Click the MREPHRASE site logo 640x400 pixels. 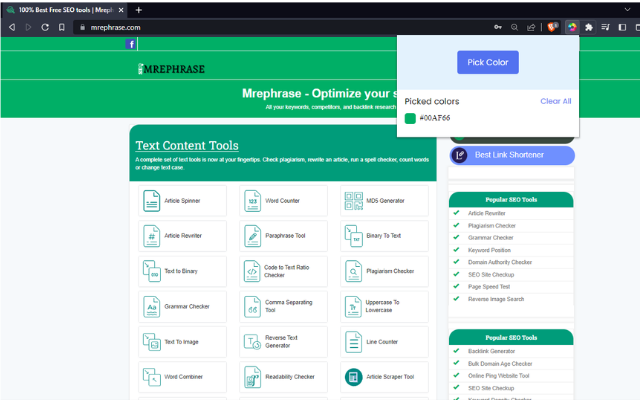[171, 69]
